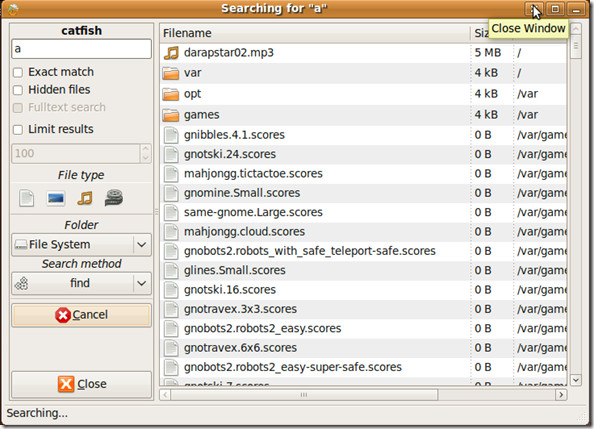Select the music file type icon
The height and width of the screenshot is (429, 594).
click(85, 198)
